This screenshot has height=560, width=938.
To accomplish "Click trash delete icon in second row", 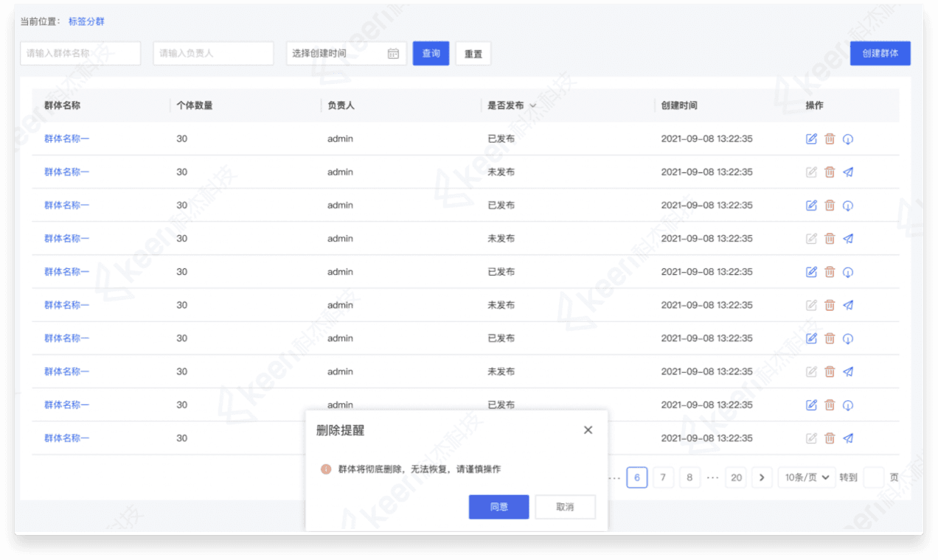I will coord(830,172).
